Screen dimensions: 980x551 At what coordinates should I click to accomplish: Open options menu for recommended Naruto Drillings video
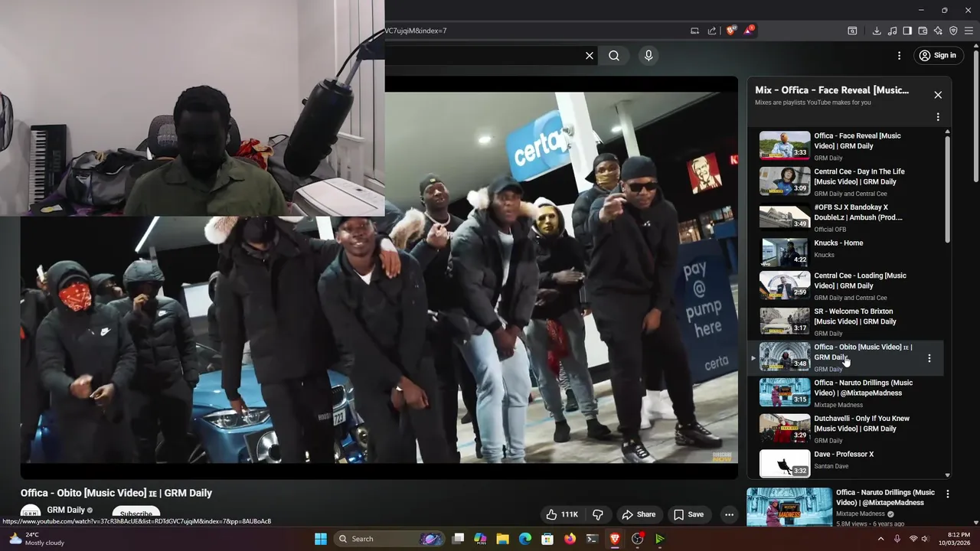click(x=948, y=494)
